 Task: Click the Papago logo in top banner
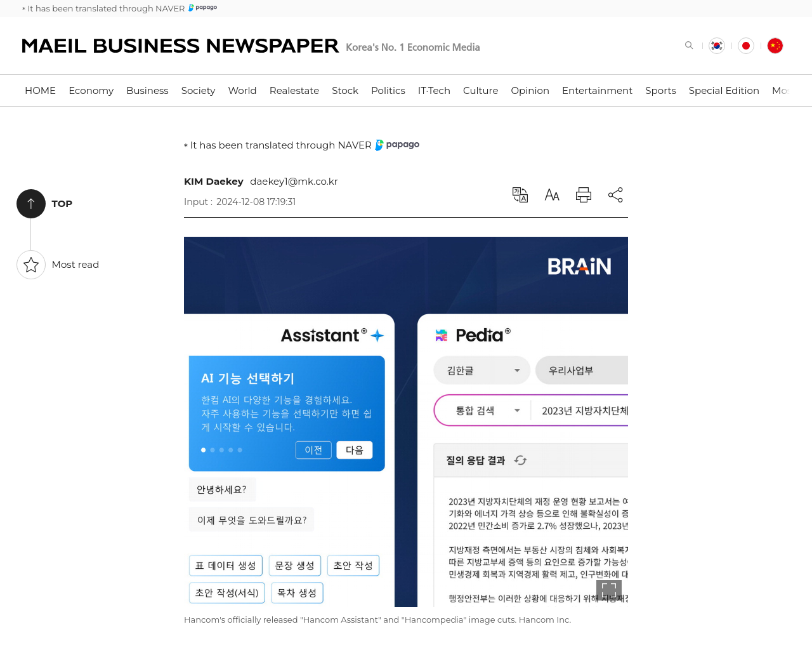[x=203, y=8]
